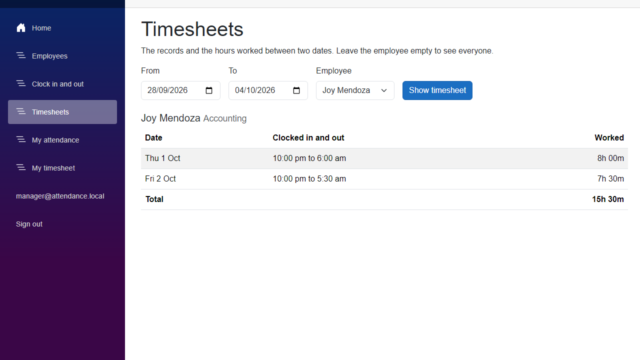This screenshot has width=640, height=360.
Task: Click the 10:00 pm to 6:00 am entry
Action: tap(309, 158)
